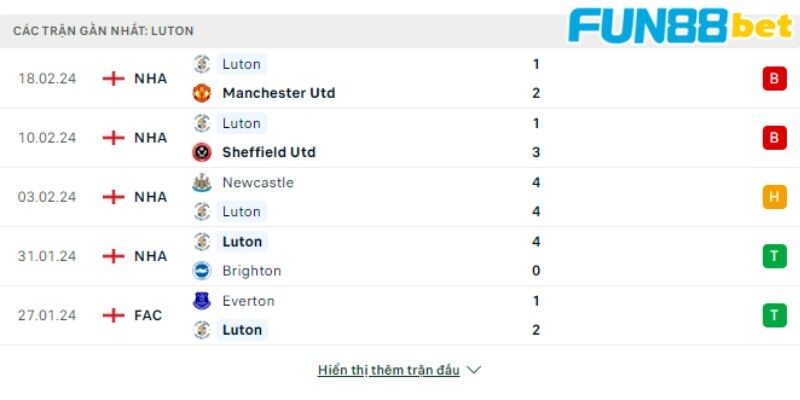The image size is (800, 400).
Task: Open the Sheffield Utd team name link
Action: tap(269, 152)
